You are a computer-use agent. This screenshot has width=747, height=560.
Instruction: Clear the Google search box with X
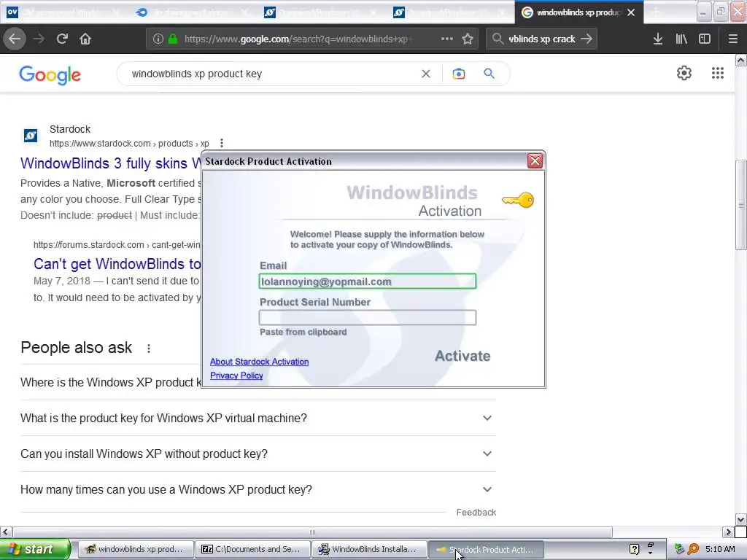tap(426, 74)
